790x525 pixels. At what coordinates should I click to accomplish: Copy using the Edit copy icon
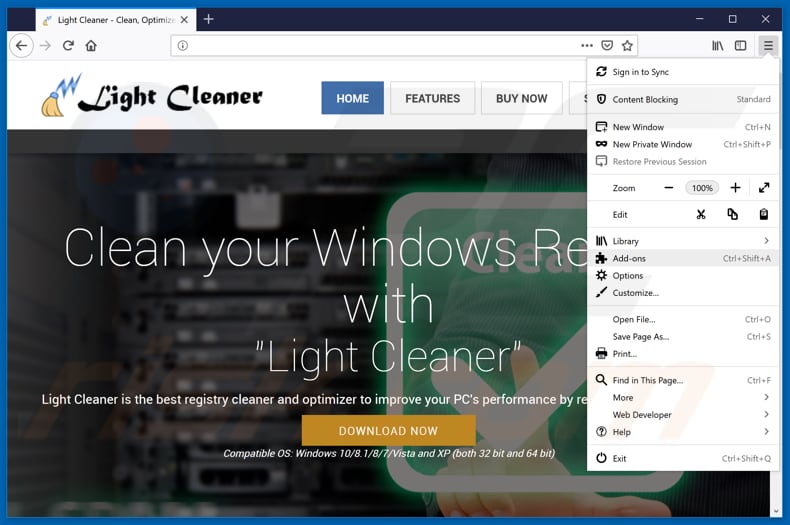pos(733,215)
